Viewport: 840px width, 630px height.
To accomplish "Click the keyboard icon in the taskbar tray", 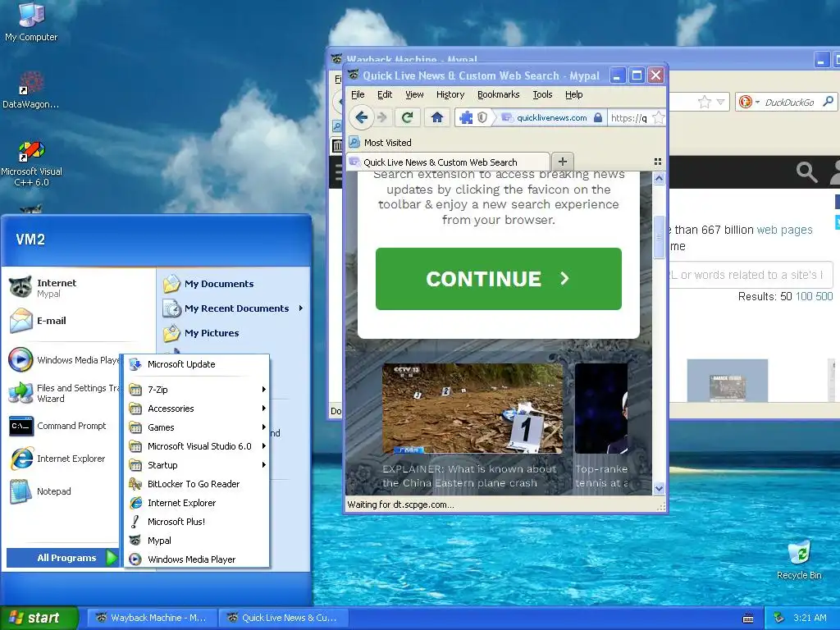I will click(748, 619).
